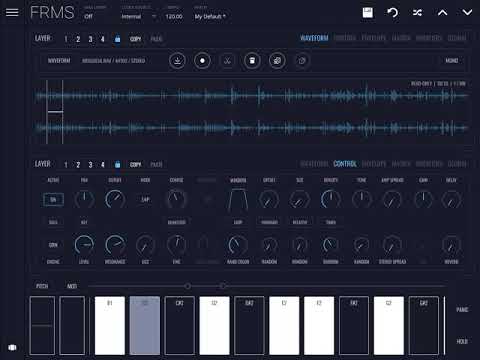Randomize the preset with the shuffle icon

[x=417, y=13]
